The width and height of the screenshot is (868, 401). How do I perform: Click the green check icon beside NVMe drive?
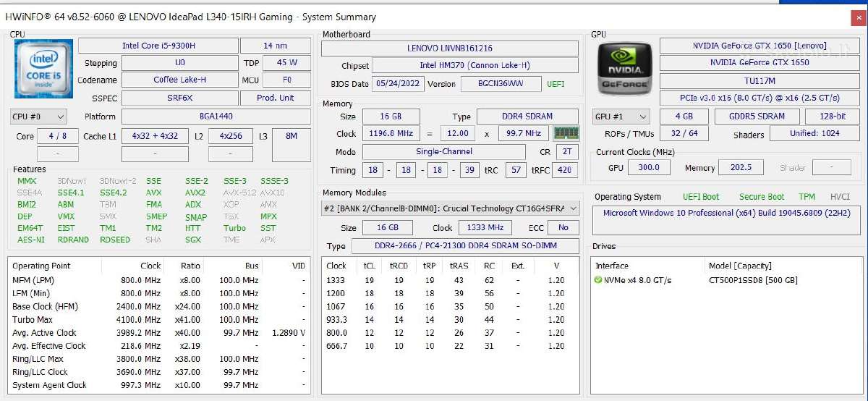597,280
